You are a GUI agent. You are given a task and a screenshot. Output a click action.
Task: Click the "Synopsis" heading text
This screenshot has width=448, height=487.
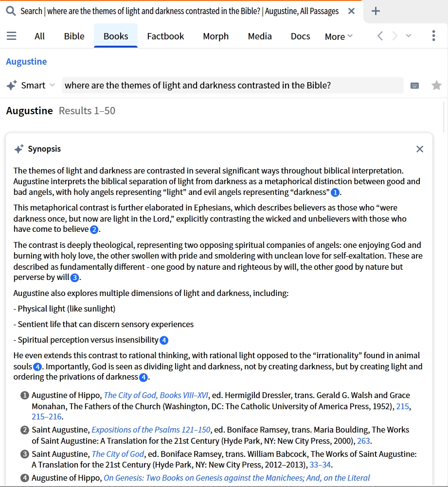pyautogui.click(x=44, y=149)
